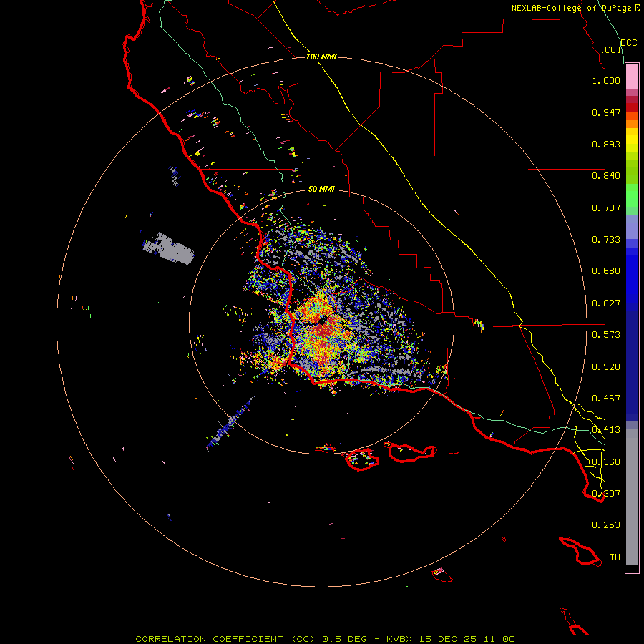Click the 0.893 scale value
The width and height of the screenshot is (644, 644).
coord(606,144)
